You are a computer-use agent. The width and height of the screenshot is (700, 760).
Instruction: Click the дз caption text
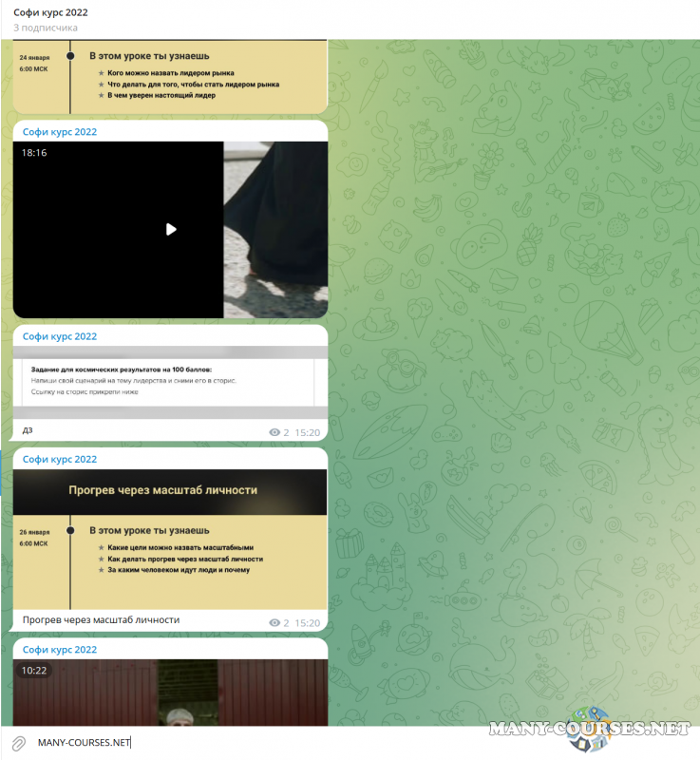[28, 430]
